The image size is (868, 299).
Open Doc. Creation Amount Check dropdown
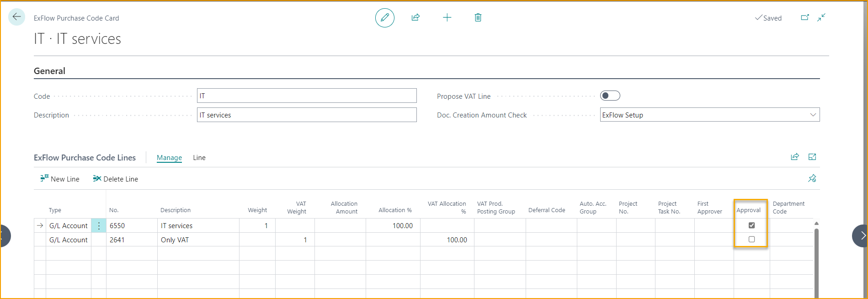(x=813, y=115)
